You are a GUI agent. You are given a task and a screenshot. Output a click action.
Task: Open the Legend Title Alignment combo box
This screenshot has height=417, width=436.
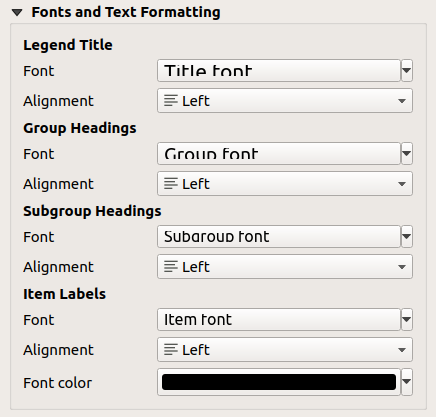pos(285,101)
